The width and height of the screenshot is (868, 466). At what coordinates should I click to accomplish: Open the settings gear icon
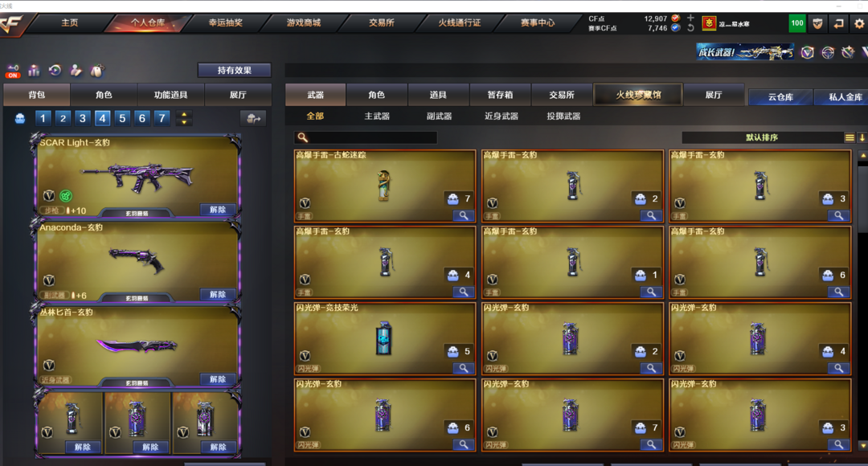[x=859, y=23]
